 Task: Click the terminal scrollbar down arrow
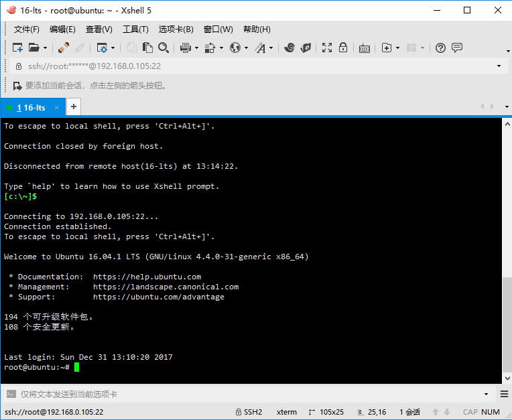[x=507, y=378]
